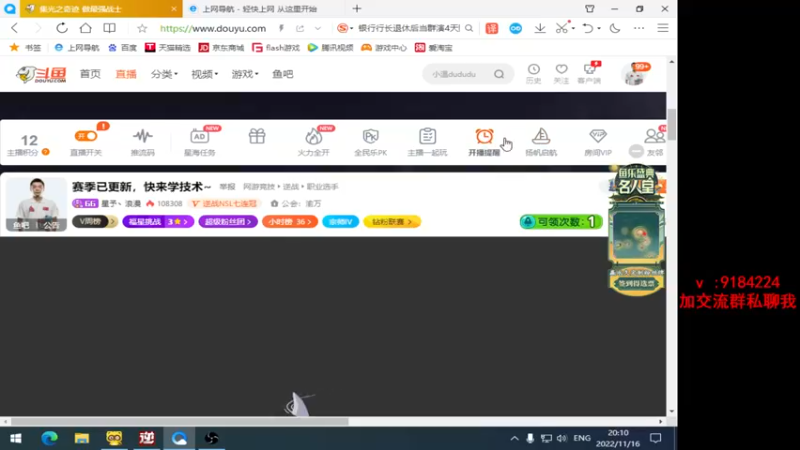Open the Sogou search engine selector dropdown
800x450 pixels.
point(345,28)
